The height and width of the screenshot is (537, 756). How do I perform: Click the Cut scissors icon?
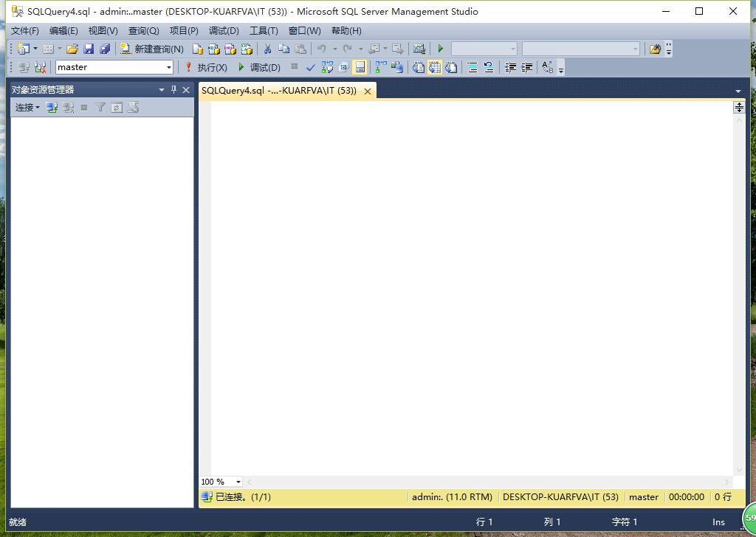coord(267,49)
